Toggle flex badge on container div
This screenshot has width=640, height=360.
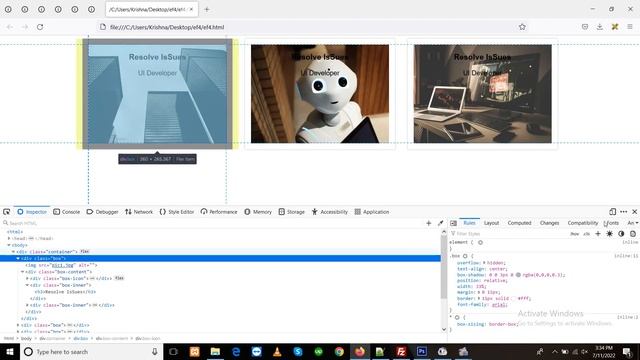click(x=84, y=252)
